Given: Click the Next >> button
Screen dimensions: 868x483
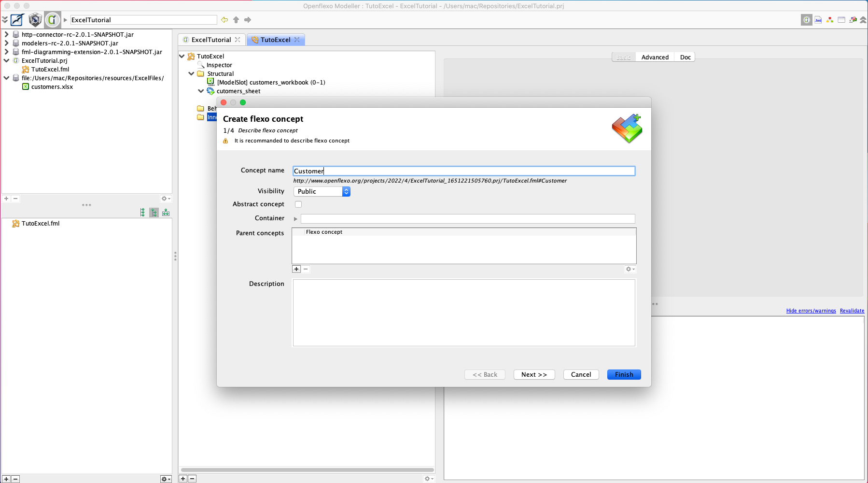Looking at the screenshot, I should pos(534,374).
